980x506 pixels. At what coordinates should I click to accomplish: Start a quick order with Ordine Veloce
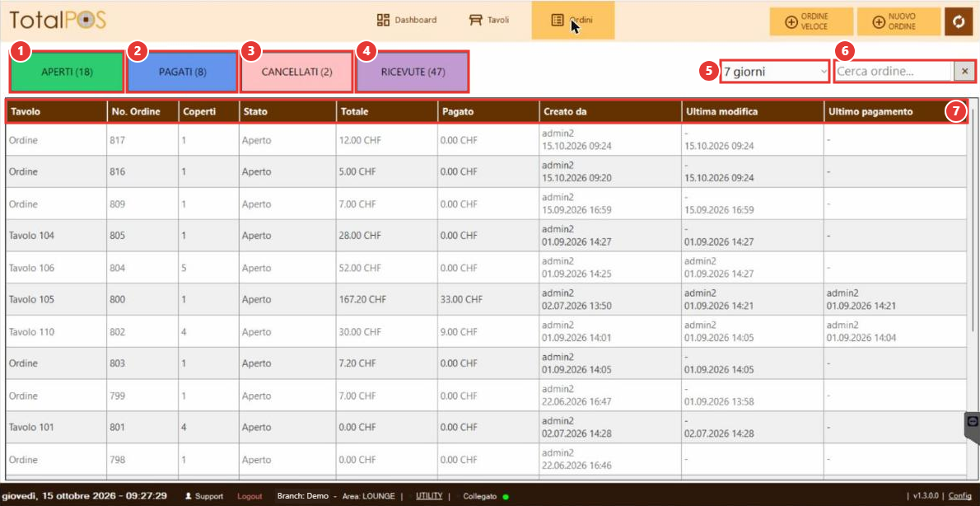[x=811, y=22]
